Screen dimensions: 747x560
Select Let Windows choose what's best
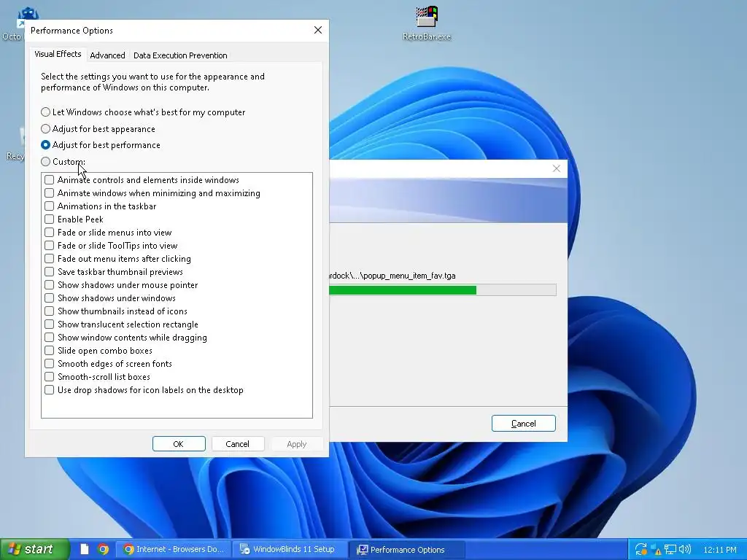[143, 112]
